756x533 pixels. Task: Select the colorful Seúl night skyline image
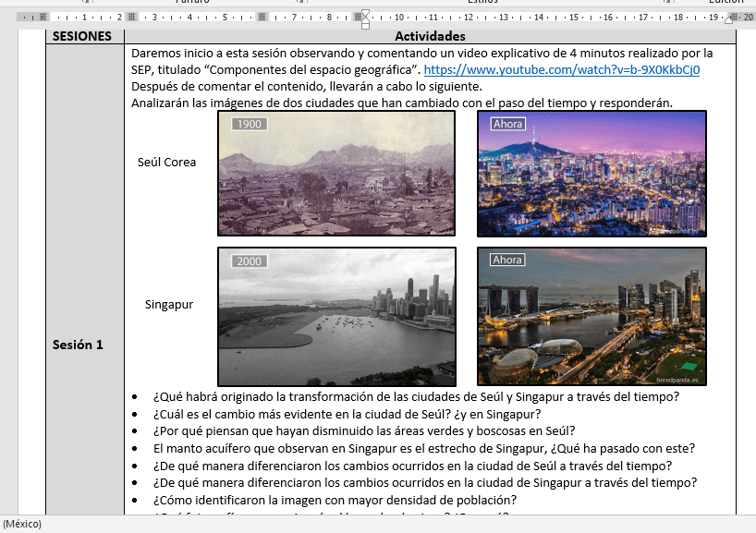(591, 174)
